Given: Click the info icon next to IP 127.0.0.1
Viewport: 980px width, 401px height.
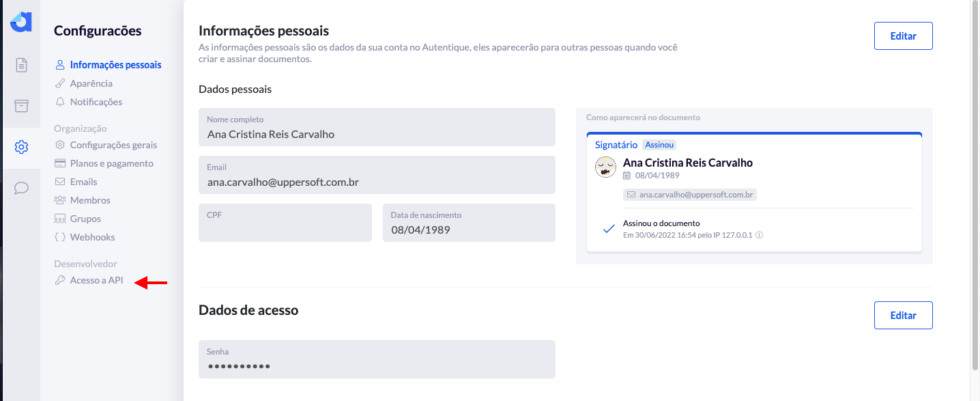Looking at the screenshot, I should pos(759,235).
